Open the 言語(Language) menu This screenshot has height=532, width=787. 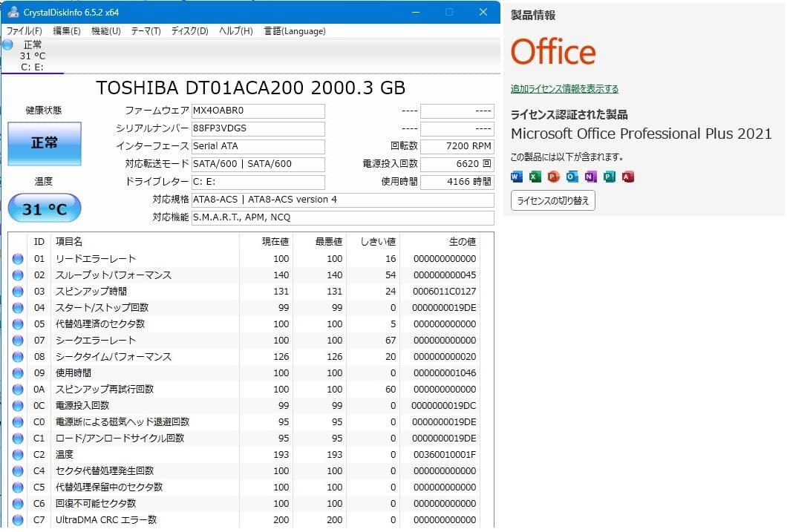295,31
